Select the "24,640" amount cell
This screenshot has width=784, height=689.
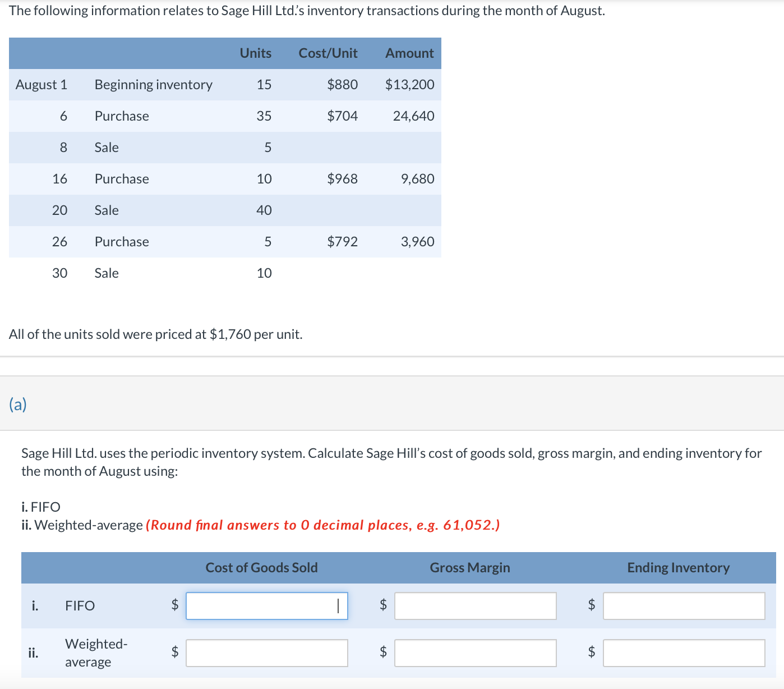click(414, 116)
